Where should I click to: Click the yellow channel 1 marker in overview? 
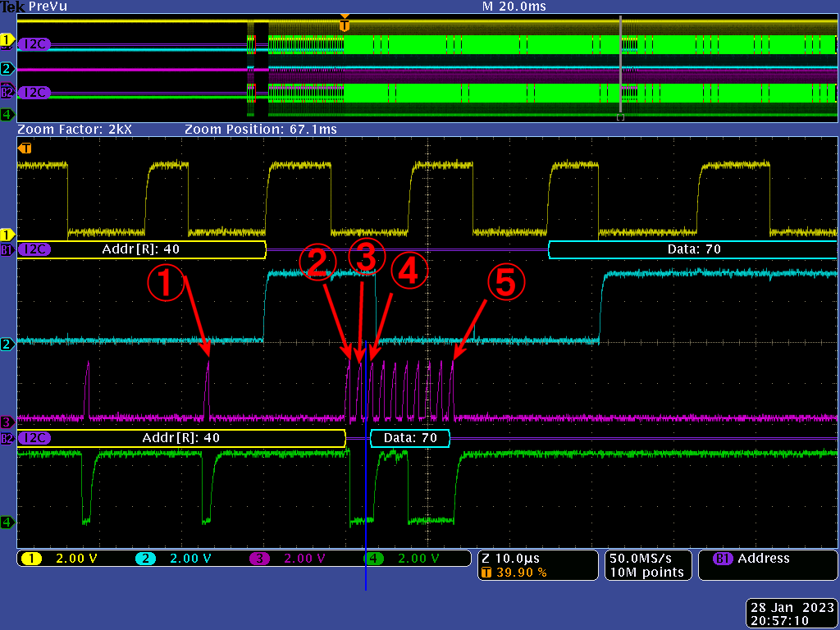(7, 39)
